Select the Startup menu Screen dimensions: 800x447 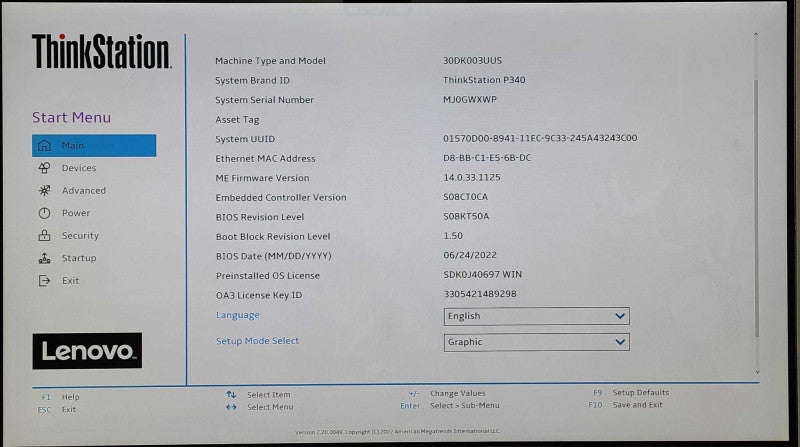coord(79,258)
